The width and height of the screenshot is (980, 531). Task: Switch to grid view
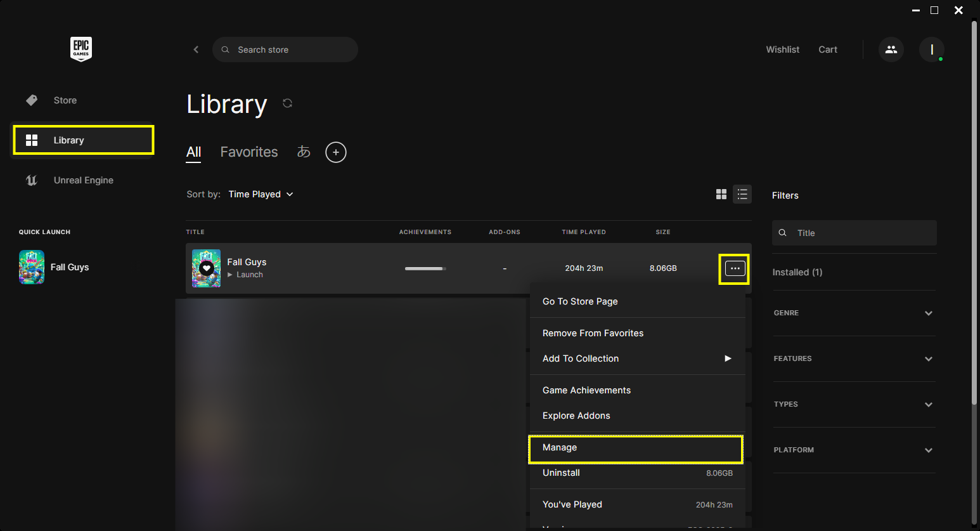coord(721,194)
